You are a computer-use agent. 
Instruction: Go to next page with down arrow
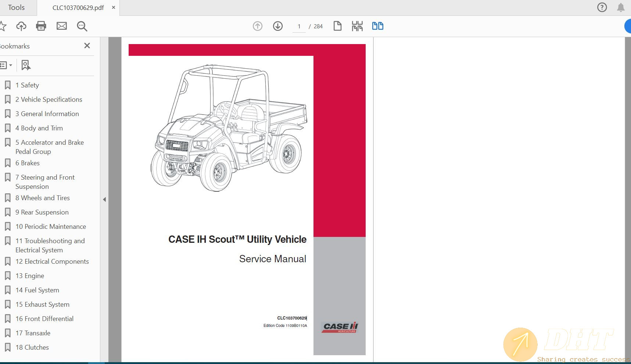tap(278, 26)
